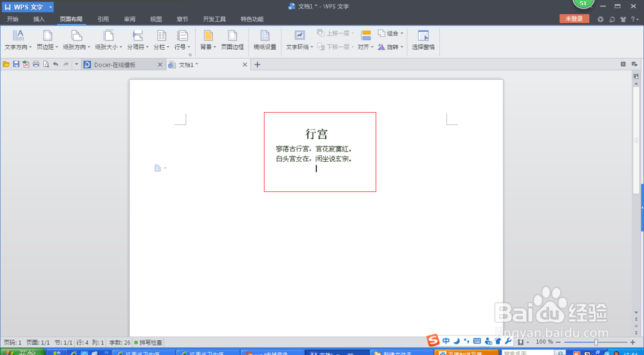
Task: Click the line 寥落古行宫，宫花寂寞红。
Action: pos(314,149)
